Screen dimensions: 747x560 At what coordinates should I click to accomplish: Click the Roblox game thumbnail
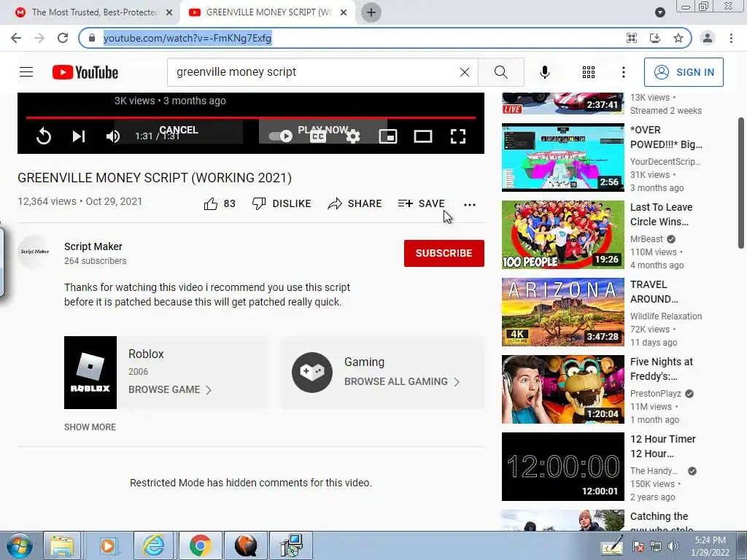90,373
